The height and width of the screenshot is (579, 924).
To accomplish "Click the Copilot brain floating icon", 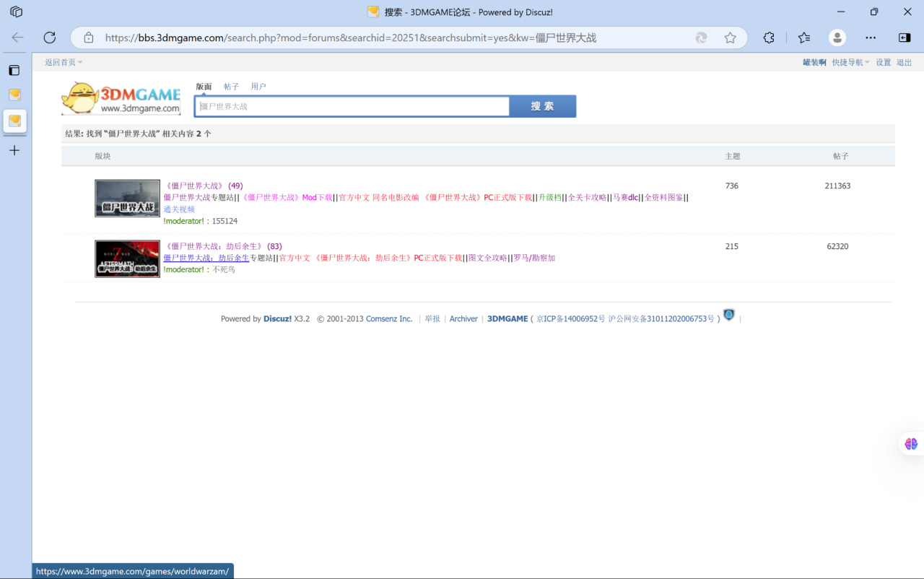I will pyautogui.click(x=911, y=444).
